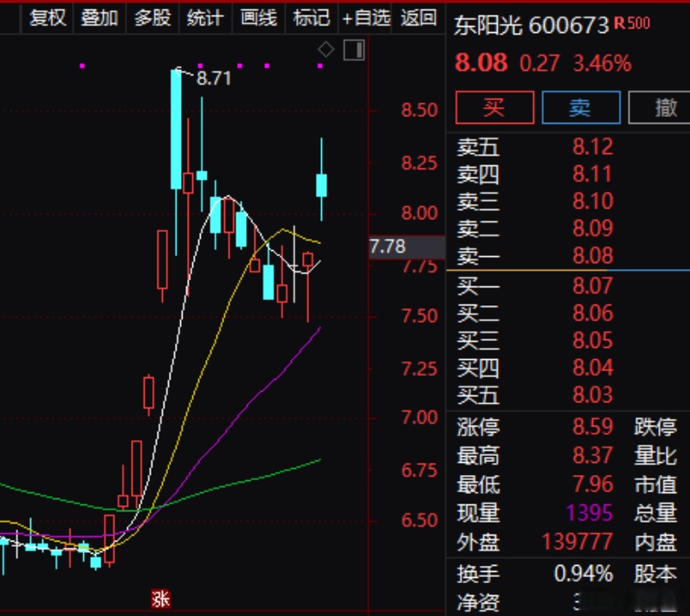
Task: Click the 量比 volume ratio label
Action: tap(655, 456)
